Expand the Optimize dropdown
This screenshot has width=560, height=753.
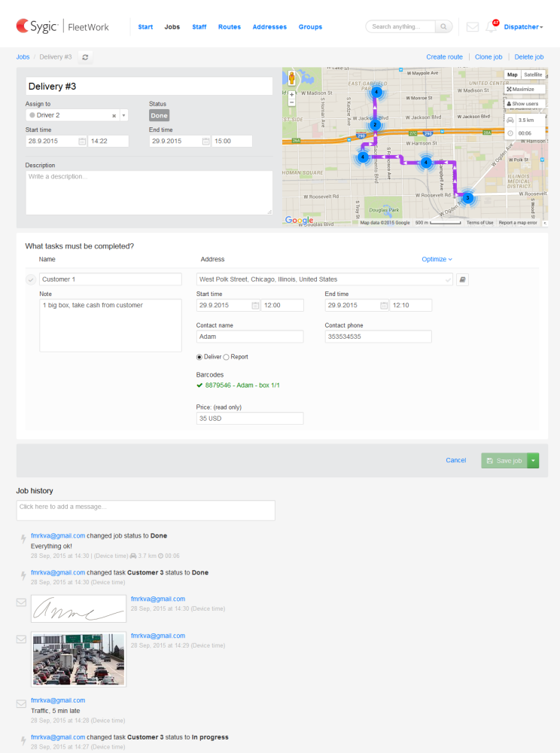tap(437, 259)
